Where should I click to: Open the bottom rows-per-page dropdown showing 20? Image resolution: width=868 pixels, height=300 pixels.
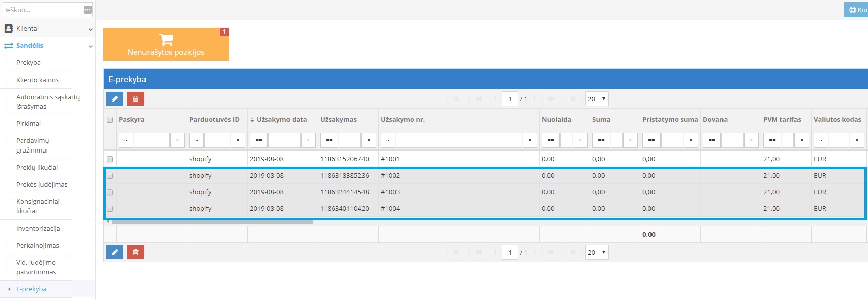click(x=597, y=252)
